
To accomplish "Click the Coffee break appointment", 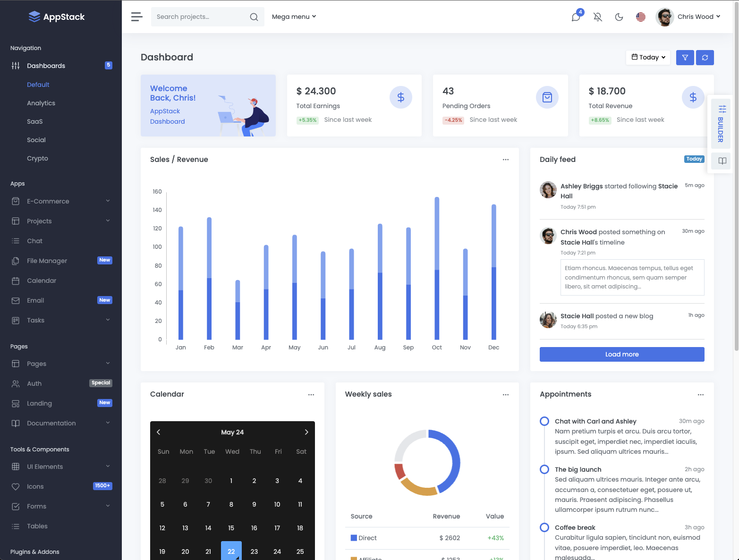I will pyautogui.click(x=575, y=527).
